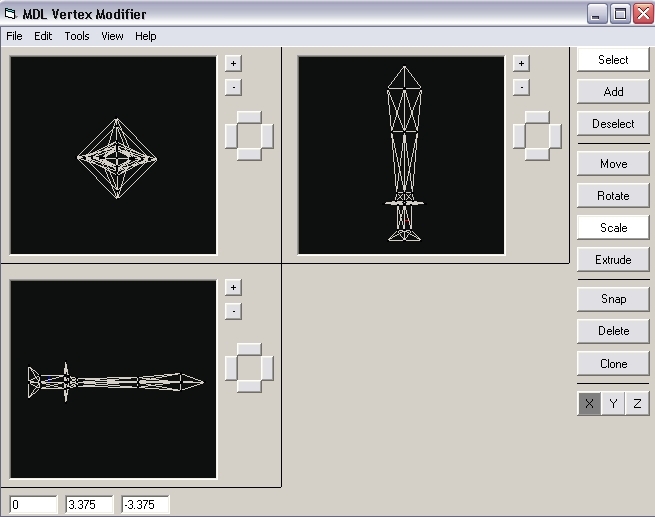
Task: Click the vertical sword wireframe in top-right viewport
Action: coord(404,154)
